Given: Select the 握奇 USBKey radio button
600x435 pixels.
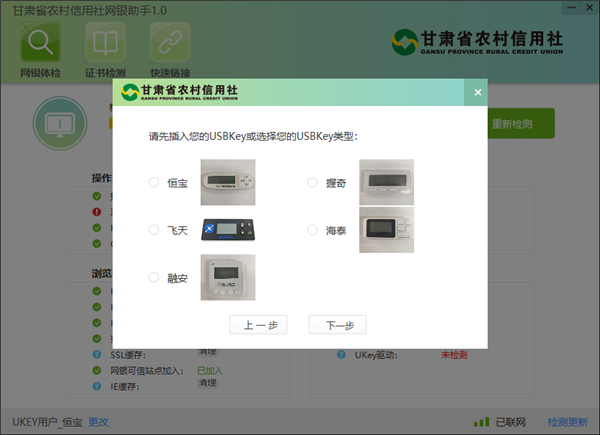Looking at the screenshot, I should point(312,182).
